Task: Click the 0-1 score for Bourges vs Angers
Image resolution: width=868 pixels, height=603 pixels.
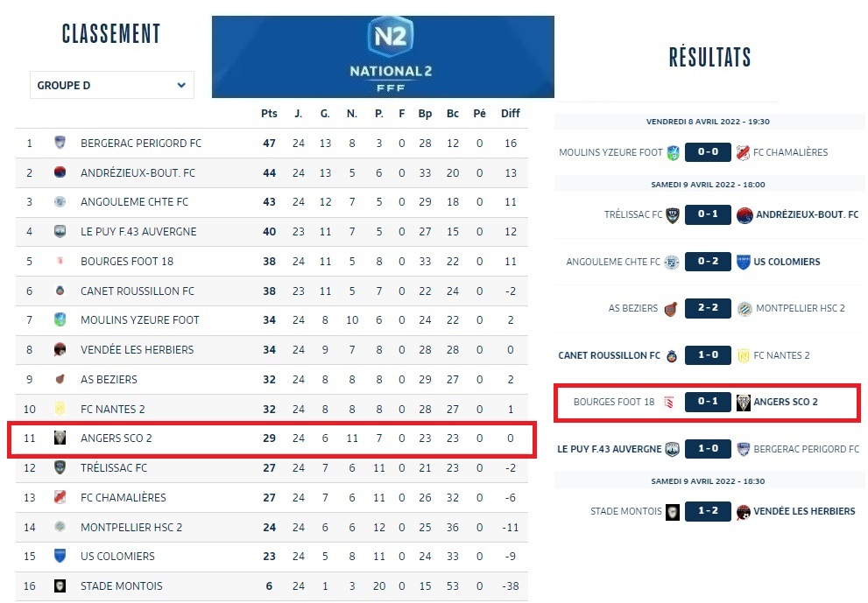Action: pos(708,402)
